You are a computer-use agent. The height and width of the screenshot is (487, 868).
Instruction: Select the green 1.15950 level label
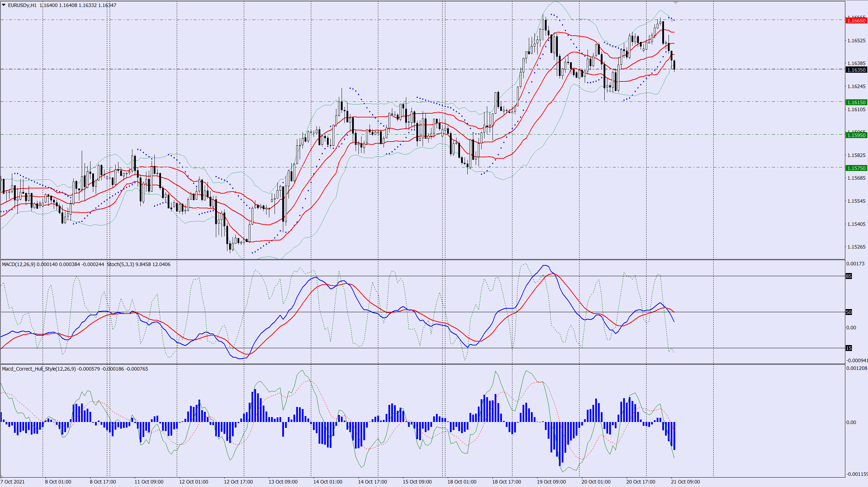(856, 135)
